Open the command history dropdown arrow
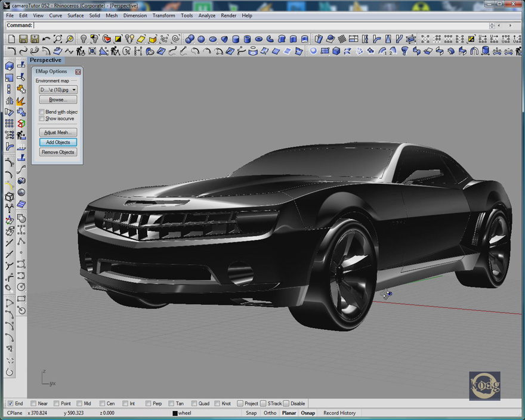 pyautogui.click(x=492, y=26)
